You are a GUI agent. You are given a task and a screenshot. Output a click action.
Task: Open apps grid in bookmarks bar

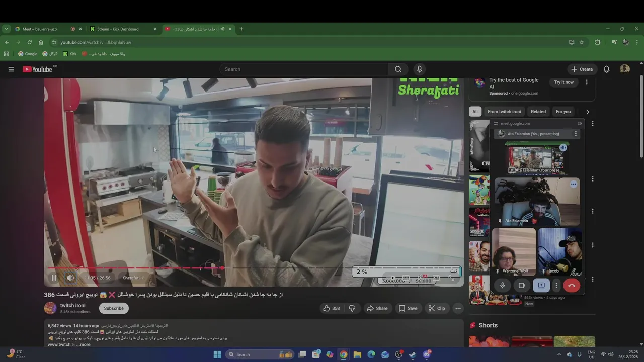pos(6,54)
